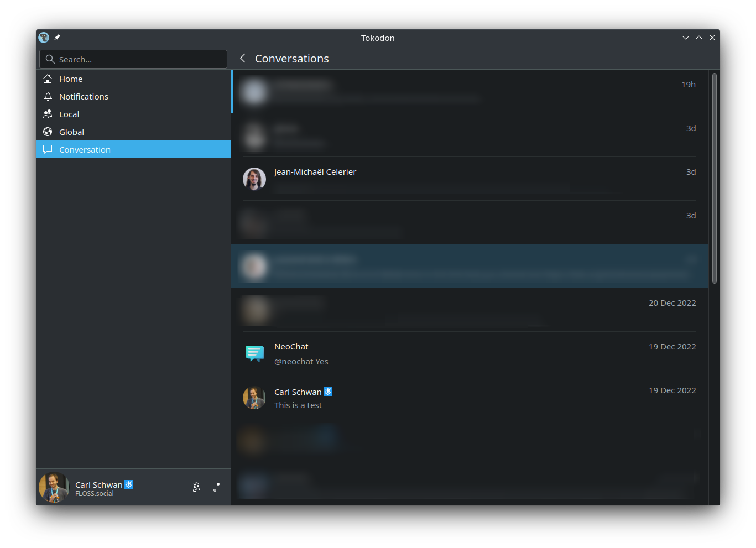Click the Global globe icon

click(48, 132)
